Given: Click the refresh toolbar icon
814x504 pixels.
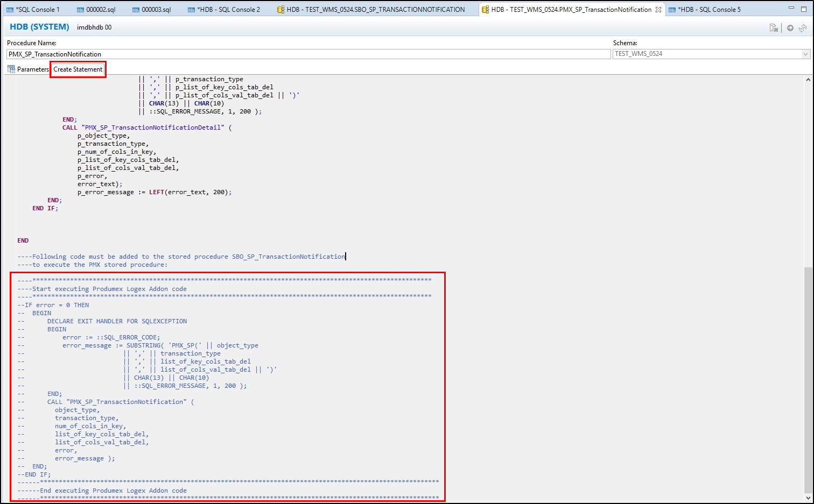Looking at the screenshot, I should click(803, 28).
